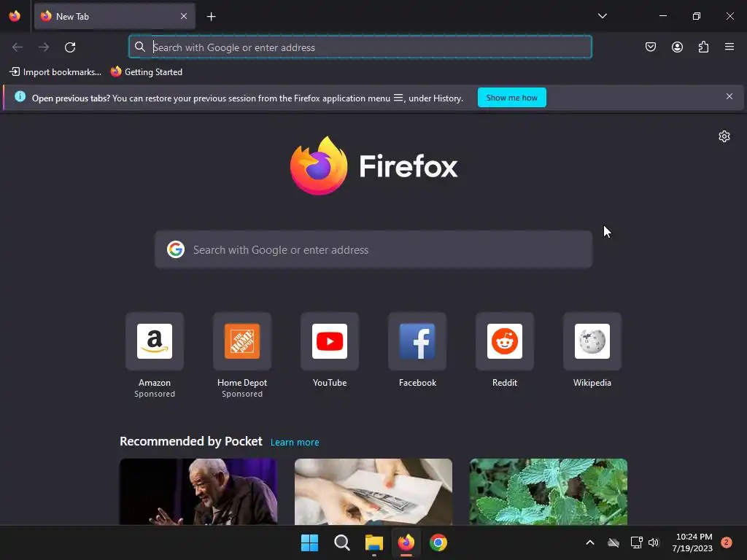Click the Firefox View pinned icon
Screen dimensions: 747x560
15,16
